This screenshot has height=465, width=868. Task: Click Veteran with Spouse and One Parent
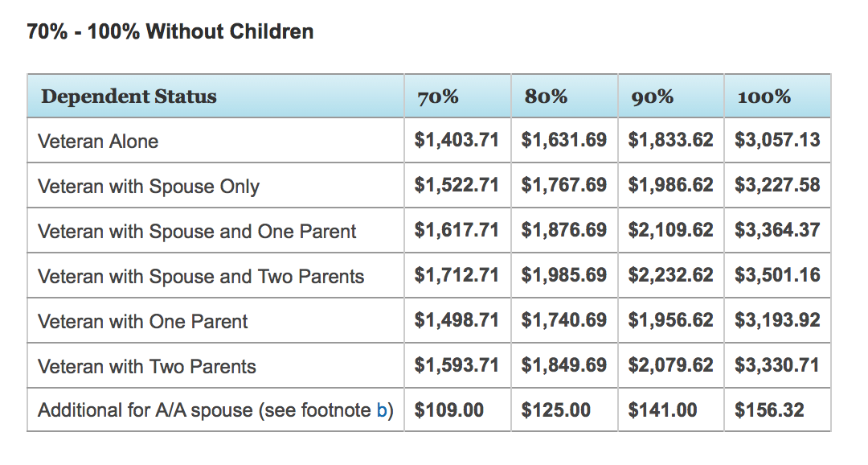197,232
